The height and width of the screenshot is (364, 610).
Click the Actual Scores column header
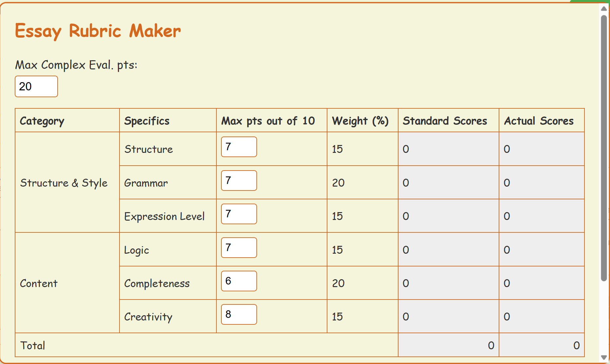(539, 121)
